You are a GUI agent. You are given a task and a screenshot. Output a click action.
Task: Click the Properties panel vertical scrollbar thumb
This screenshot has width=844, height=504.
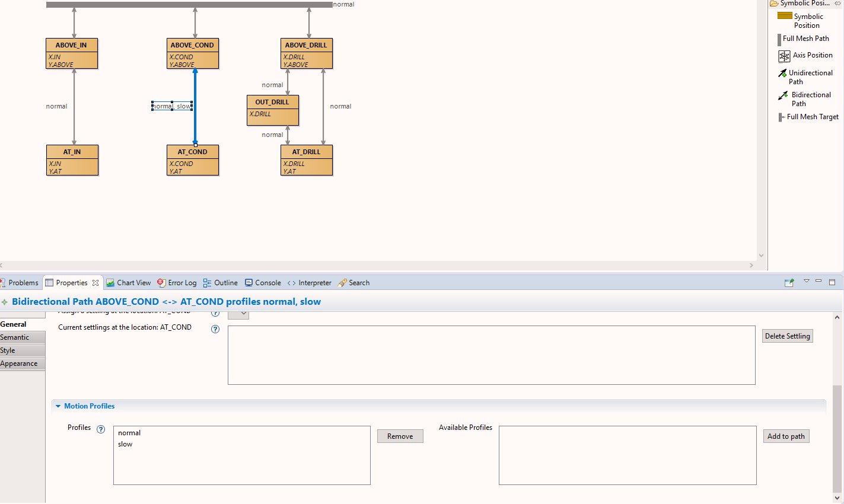click(837, 439)
